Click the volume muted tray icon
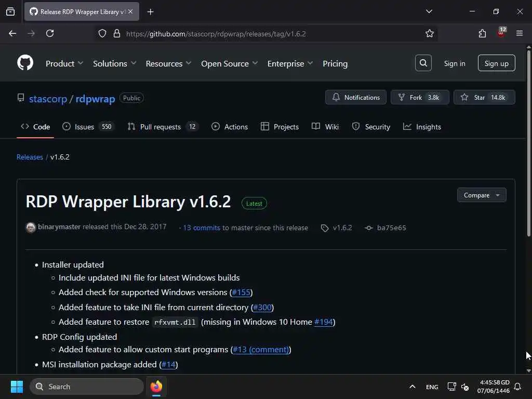 (x=465, y=387)
